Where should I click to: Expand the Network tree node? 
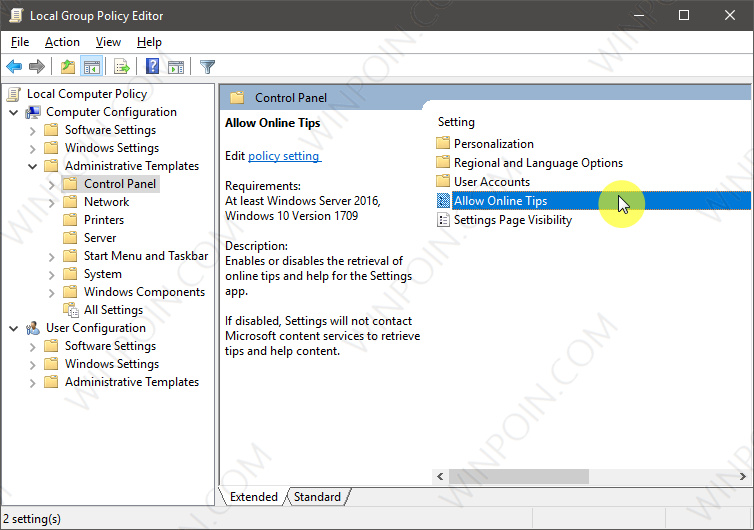[51, 203]
